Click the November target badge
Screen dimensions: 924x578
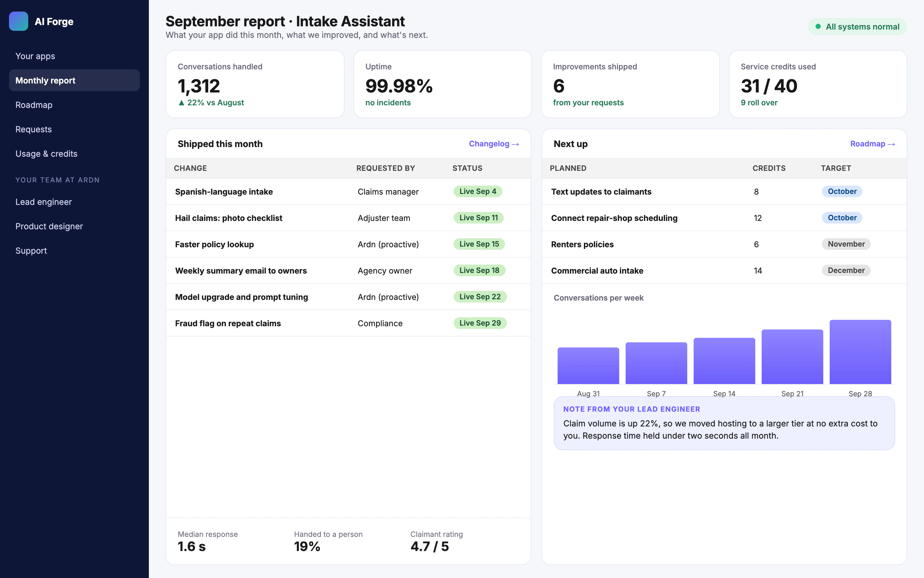[x=846, y=244]
